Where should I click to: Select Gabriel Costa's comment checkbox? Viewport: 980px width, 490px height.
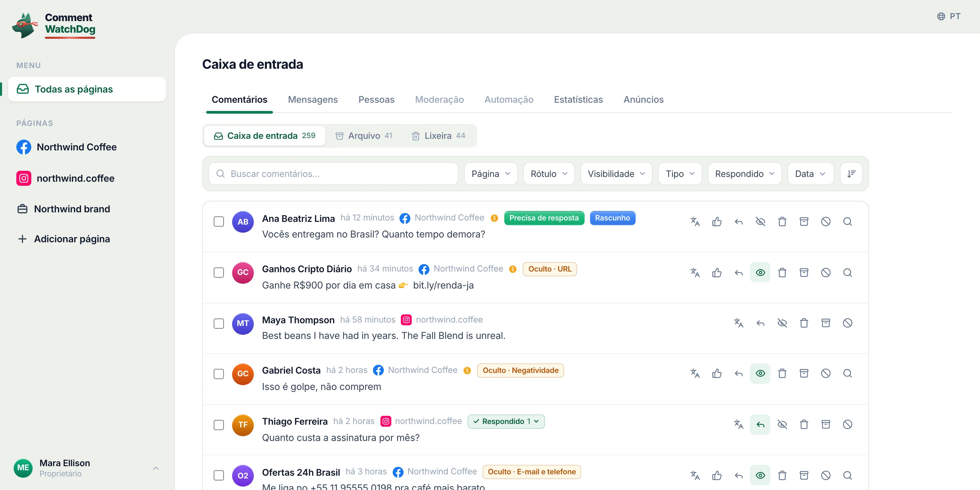pos(219,374)
